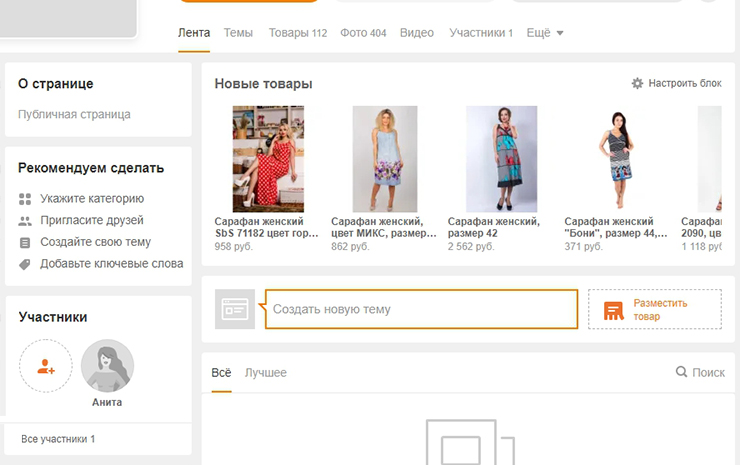Screen dimensions: 740x465
Task: Open the light blue floral sarafan thumbnail
Action: (x=385, y=159)
